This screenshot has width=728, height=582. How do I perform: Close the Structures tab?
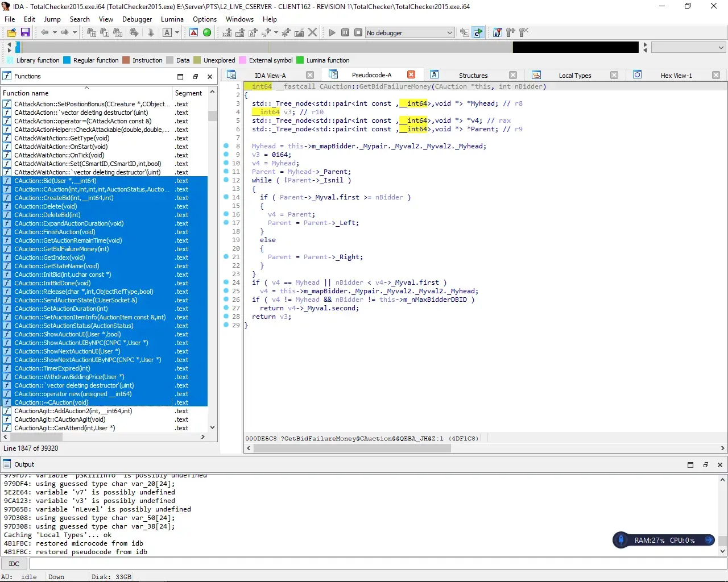point(513,75)
